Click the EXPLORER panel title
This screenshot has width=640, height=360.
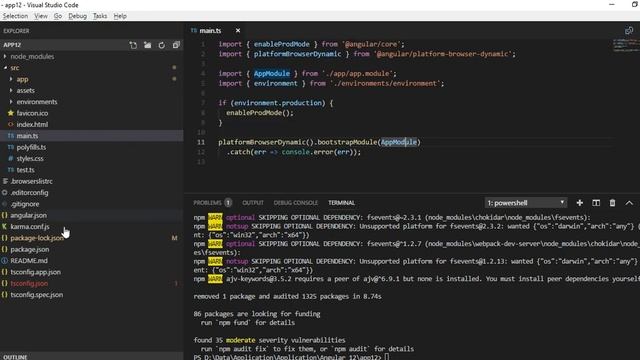pos(16,31)
